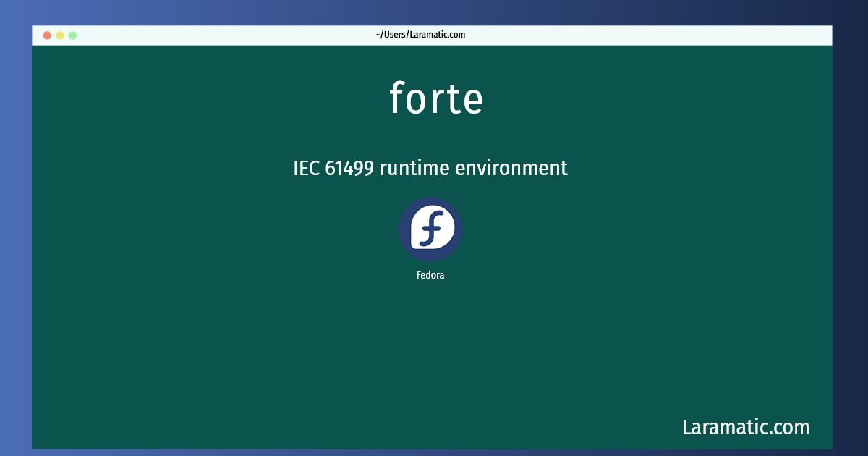Select the Fedora label under the logo
The height and width of the screenshot is (456, 868).
[x=430, y=275]
